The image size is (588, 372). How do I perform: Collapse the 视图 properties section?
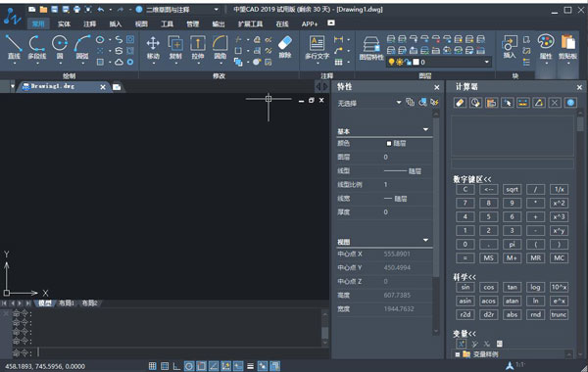point(425,240)
